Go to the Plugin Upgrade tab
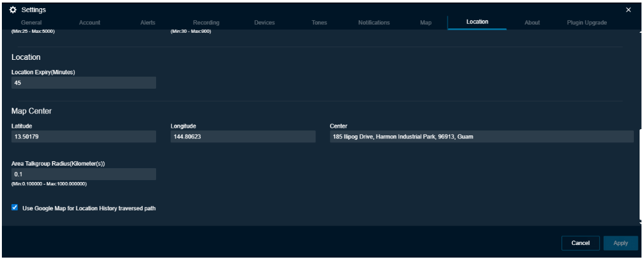Image resolution: width=644 pixels, height=262 pixels. click(587, 23)
